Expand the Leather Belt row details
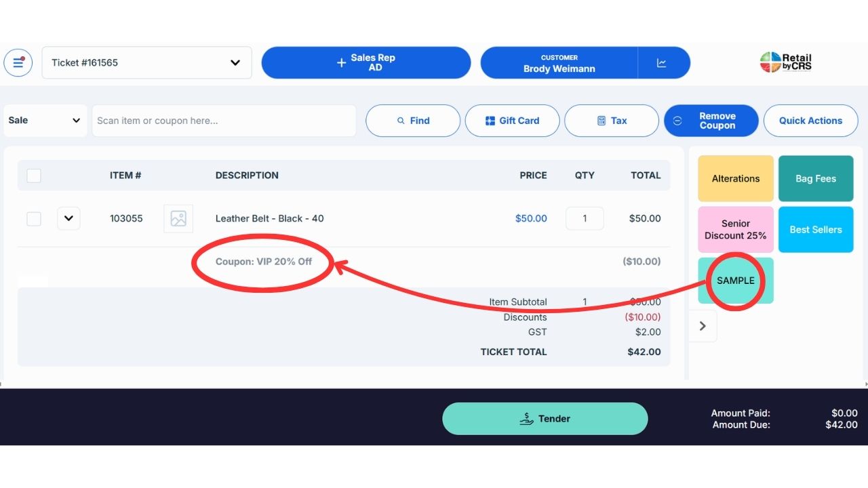Image resolution: width=868 pixels, height=488 pixels. 68,219
